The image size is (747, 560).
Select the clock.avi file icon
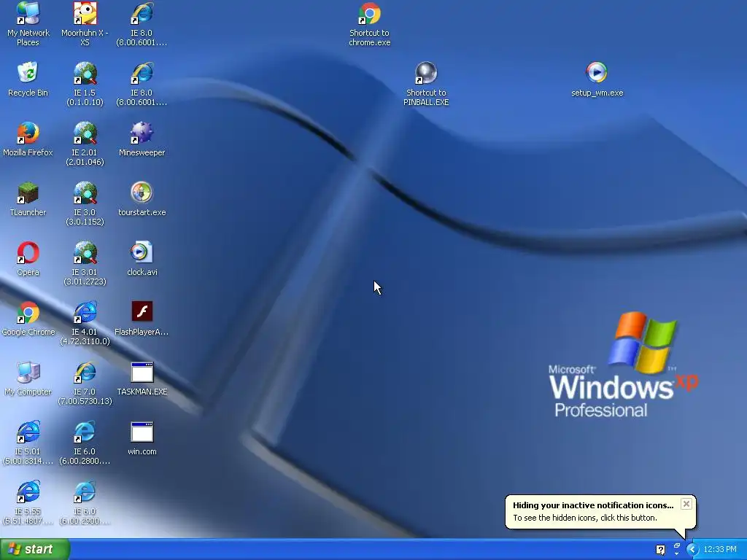pos(142,252)
